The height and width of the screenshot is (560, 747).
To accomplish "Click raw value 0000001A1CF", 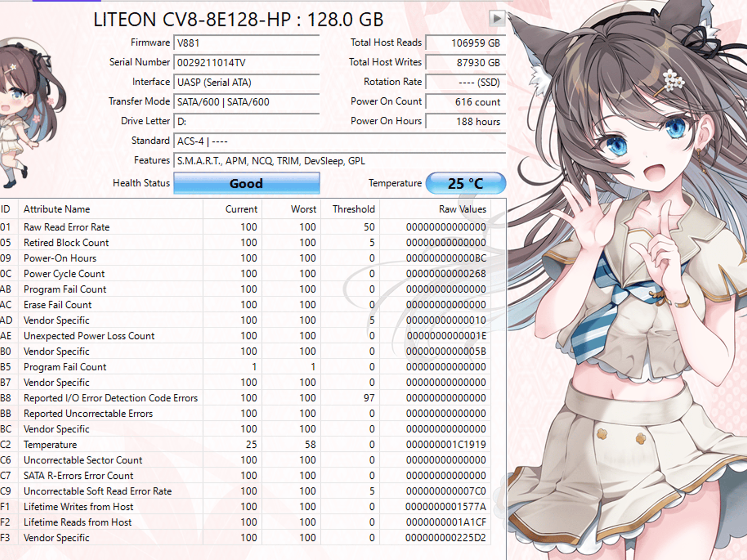I will [446, 522].
